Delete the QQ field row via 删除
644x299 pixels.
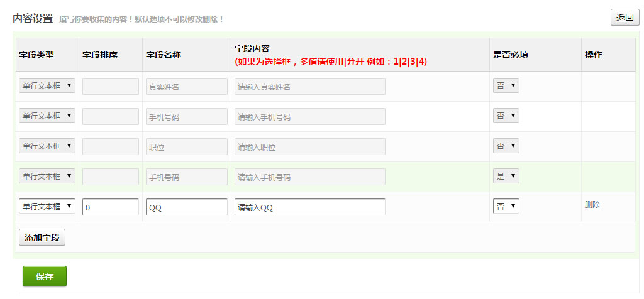point(592,205)
